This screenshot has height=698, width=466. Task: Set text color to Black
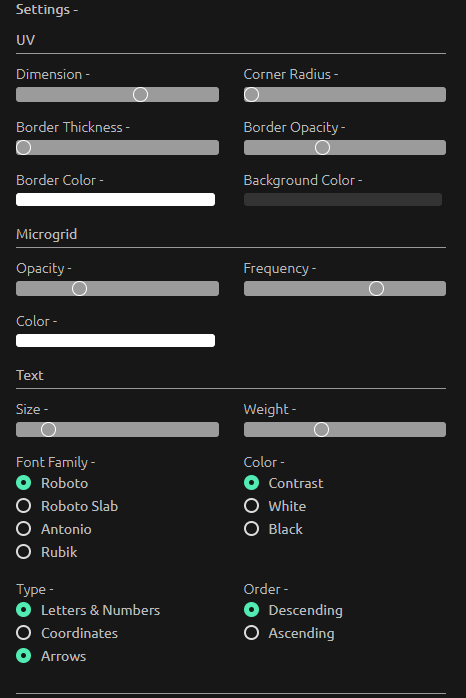click(x=251, y=529)
